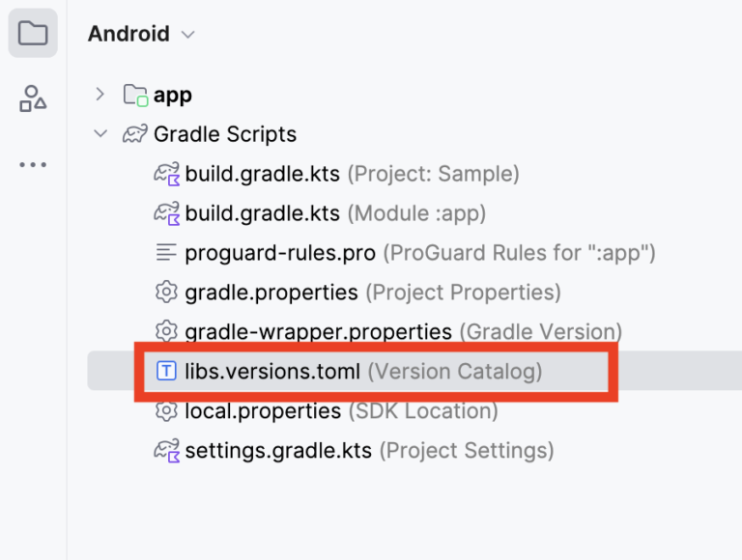The image size is (742, 560).
Task: Click the settings.gradle.kts file icon
Action: [167, 450]
